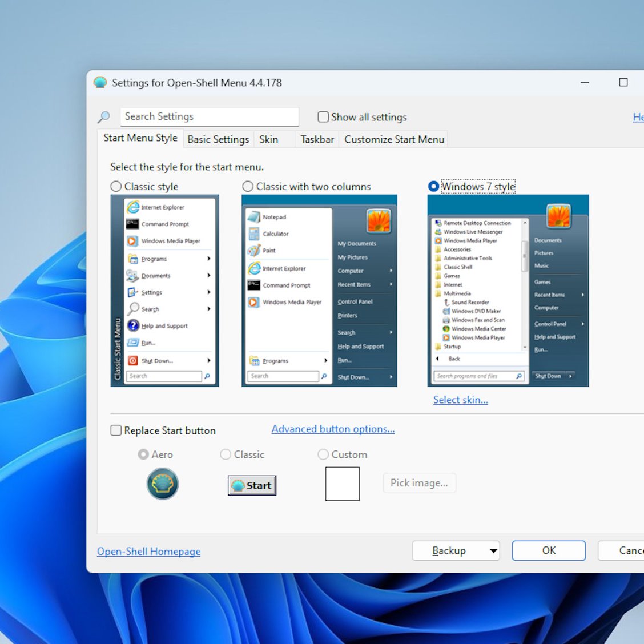Image resolution: width=644 pixels, height=644 pixels.
Task: Switch to the Basic Settings tab
Action: coord(218,139)
